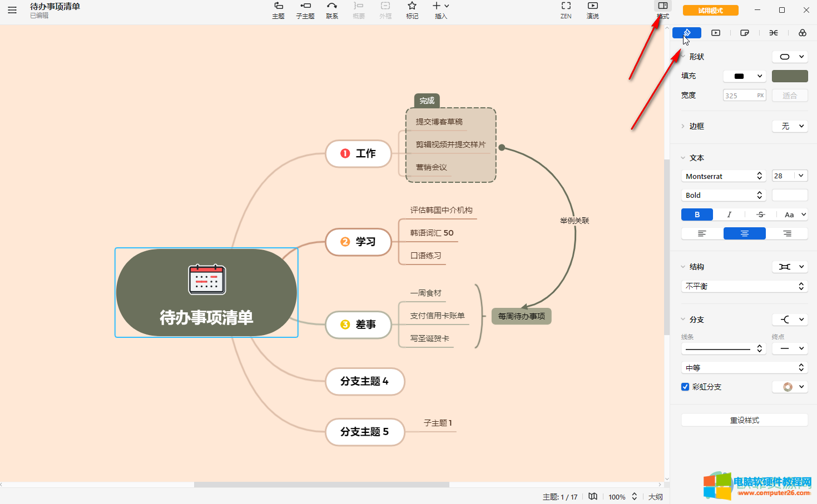
Task: Collapse the 结构 structure section
Action: point(683,267)
